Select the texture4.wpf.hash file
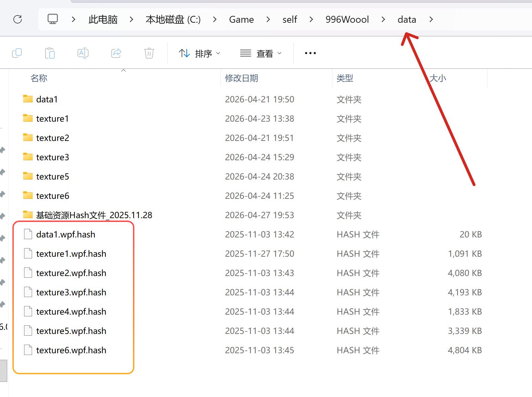 pos(71,312)
